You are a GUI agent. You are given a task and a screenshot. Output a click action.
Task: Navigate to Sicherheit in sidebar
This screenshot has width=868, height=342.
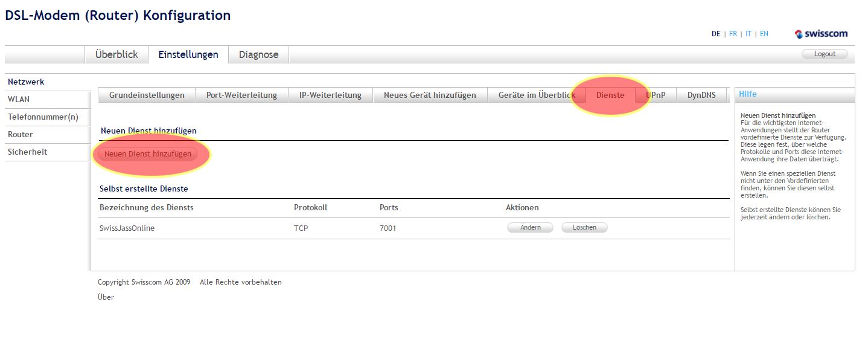tap(27, 152)
